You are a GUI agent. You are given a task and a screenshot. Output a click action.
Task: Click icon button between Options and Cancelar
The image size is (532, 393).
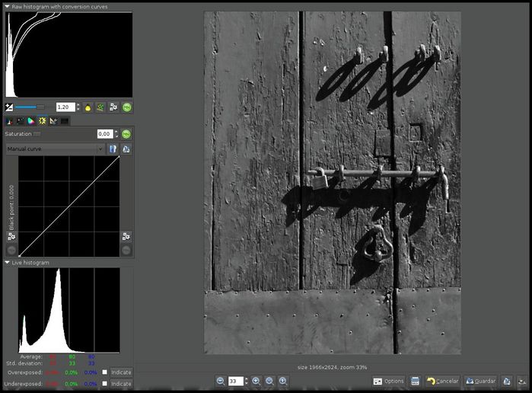pos(415,381)
